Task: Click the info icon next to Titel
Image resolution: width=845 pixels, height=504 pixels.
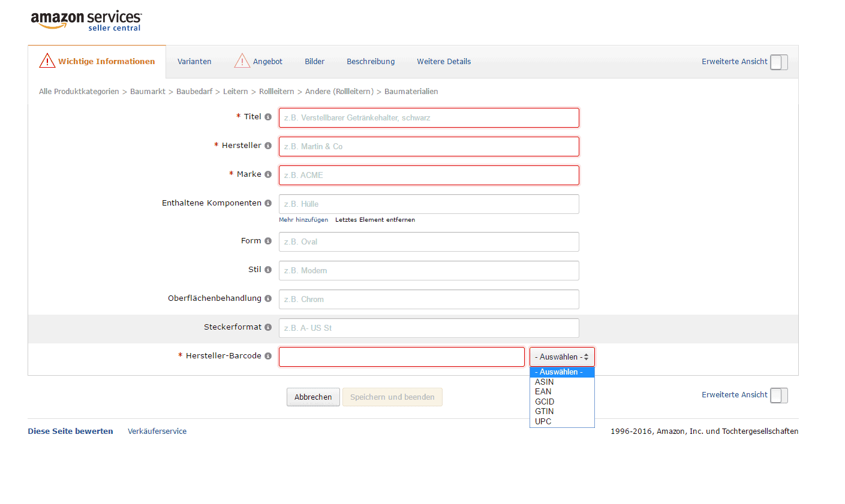Action: (x=268, y=117)
